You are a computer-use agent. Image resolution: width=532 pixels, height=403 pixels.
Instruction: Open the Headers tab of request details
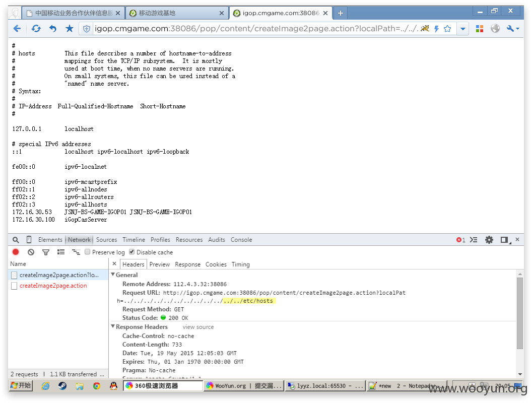(x=134, y=264)
